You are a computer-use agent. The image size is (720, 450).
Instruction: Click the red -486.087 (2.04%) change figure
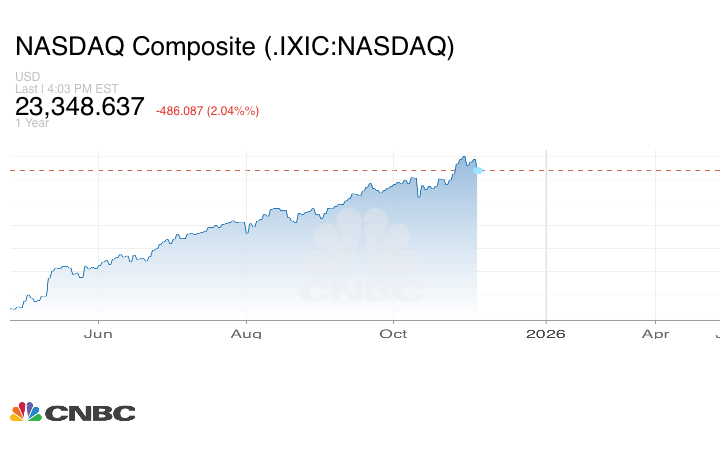coord(208,110)
